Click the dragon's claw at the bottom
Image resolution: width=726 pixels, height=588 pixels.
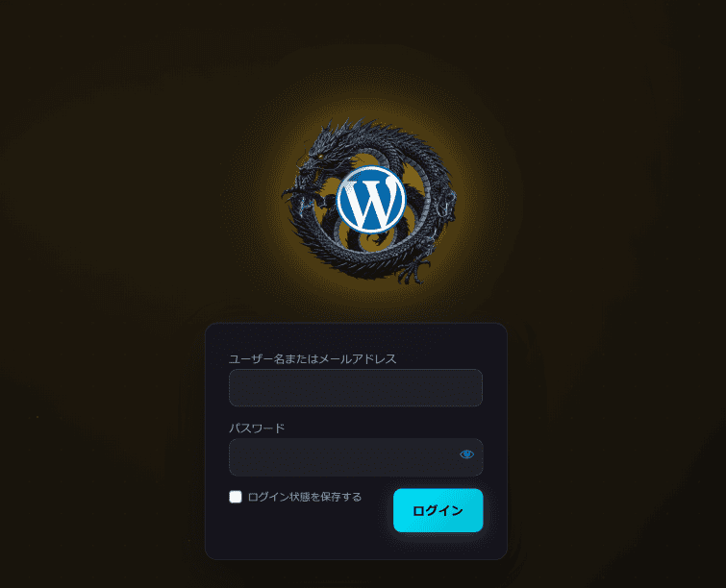pos(413,273)
